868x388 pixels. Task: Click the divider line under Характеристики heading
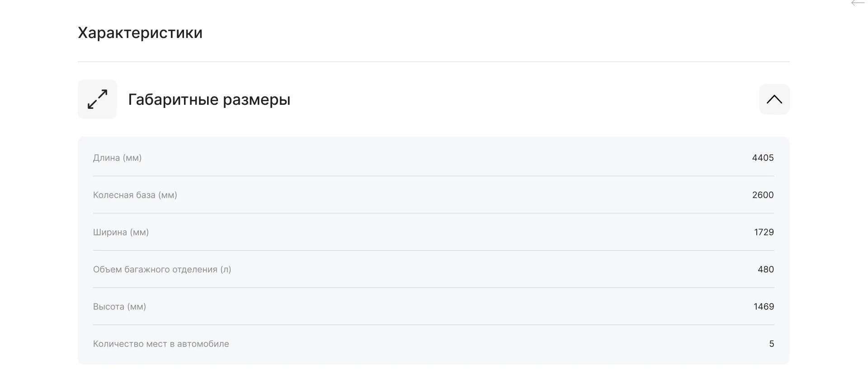(434, 61)
